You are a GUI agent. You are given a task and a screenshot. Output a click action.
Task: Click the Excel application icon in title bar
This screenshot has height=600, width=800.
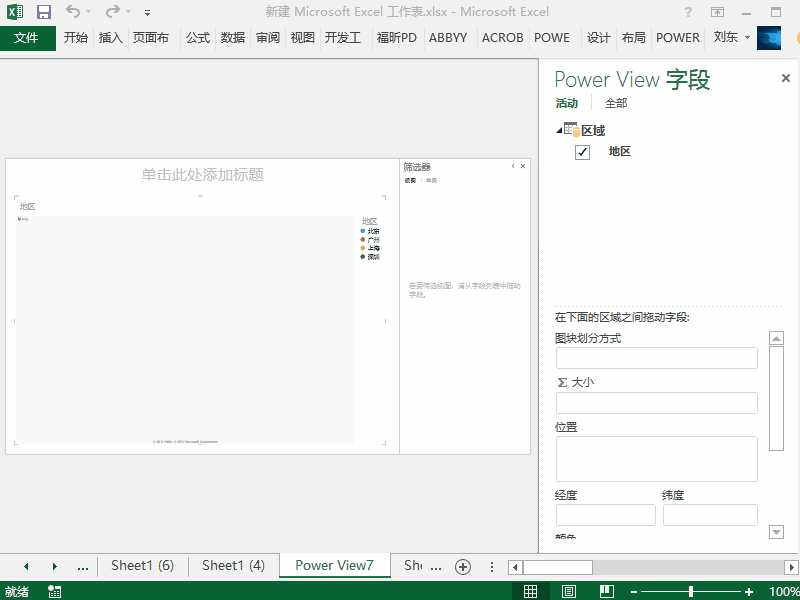point(14,11)
